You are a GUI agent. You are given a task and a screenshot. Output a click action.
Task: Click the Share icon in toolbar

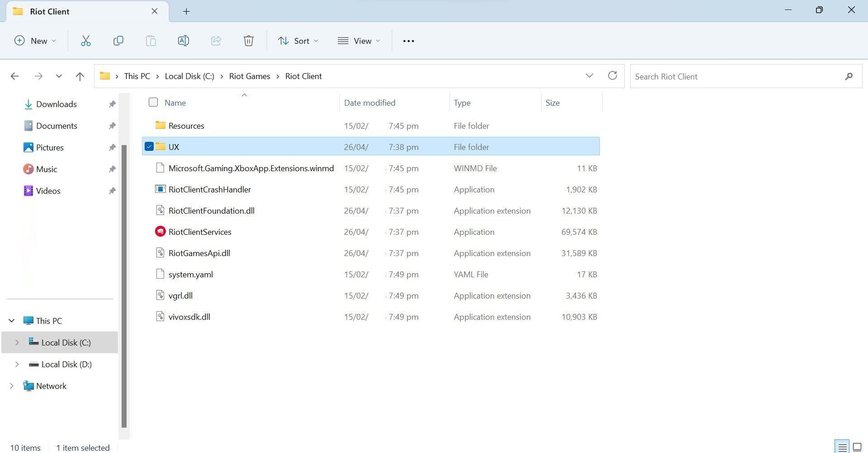(x=216, y=41)
